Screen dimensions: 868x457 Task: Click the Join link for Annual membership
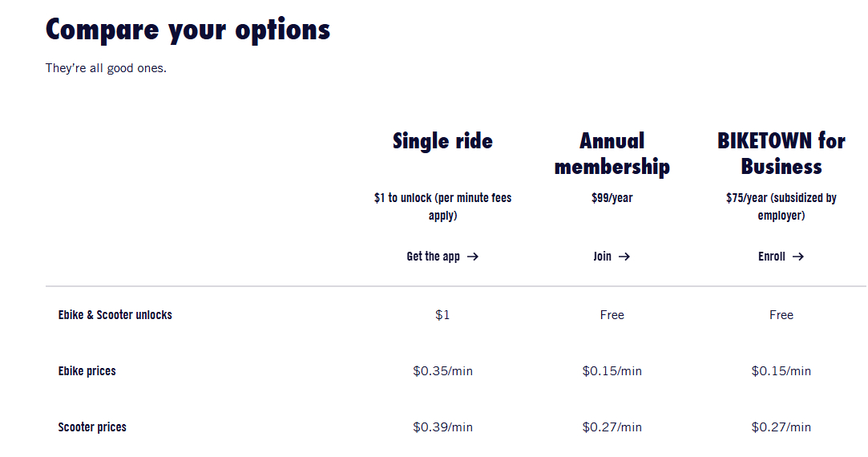(603, 257)
